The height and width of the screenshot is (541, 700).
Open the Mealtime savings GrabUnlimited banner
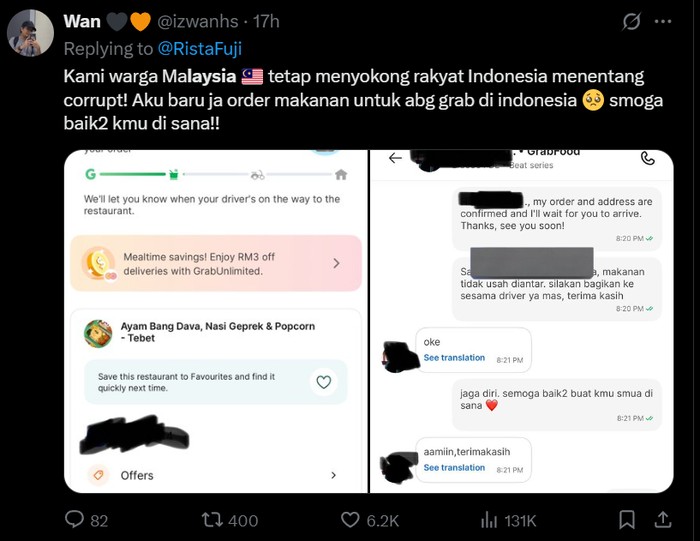point(216,264)
